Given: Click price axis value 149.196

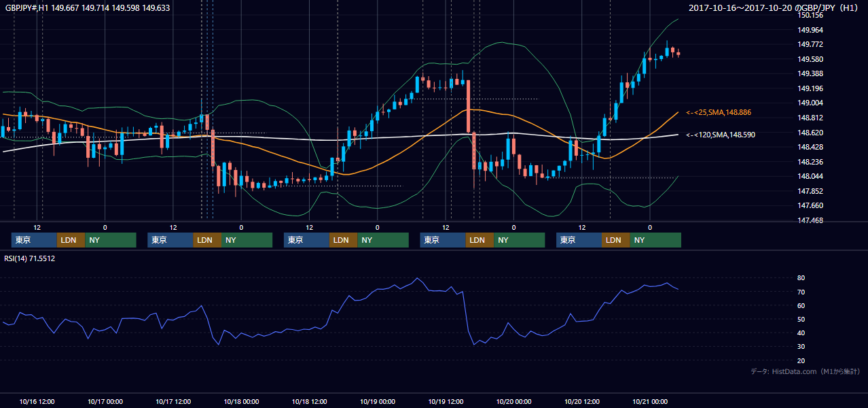Looking at the screenshot, I should click(x=810, y=88).
